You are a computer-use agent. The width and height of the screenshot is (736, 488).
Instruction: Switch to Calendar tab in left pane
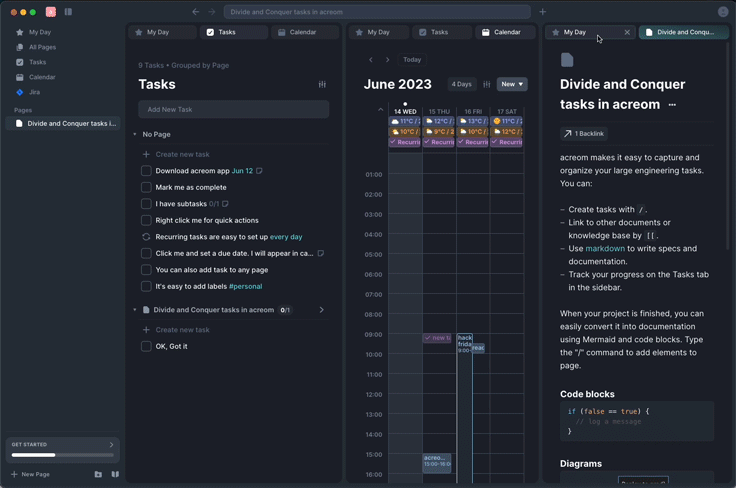tap(305, 32)
